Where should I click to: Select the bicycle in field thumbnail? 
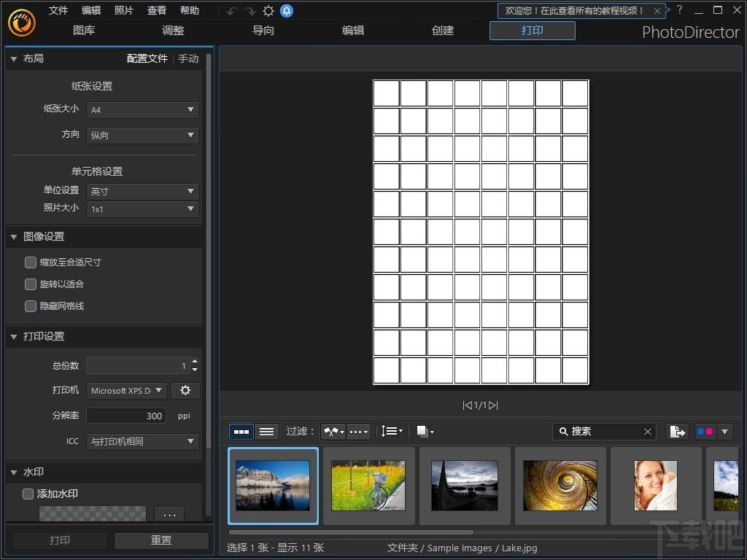click(368, 486)
